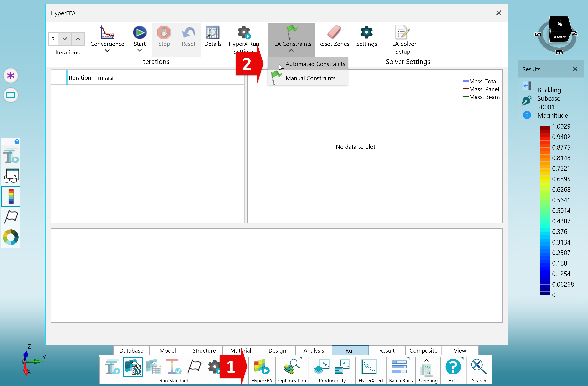588x386 pixels.
Task: Click the FEA Constraints flag button
Action: 291,36
